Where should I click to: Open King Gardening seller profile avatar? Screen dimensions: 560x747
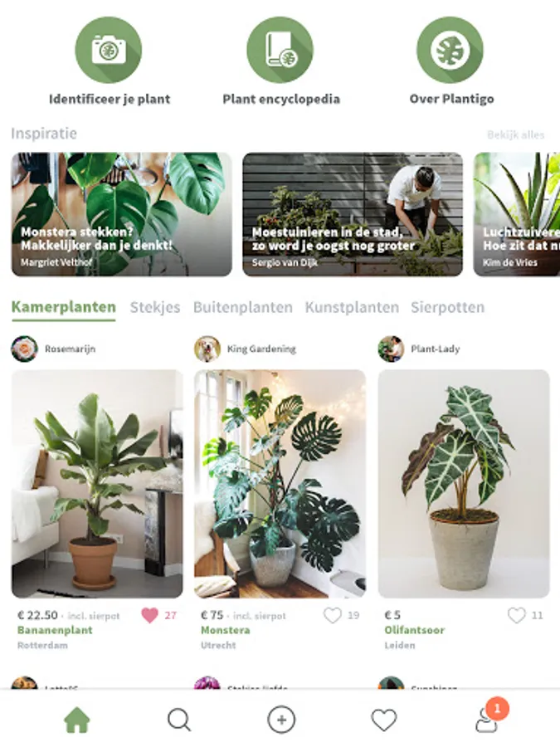click(207, 349)
